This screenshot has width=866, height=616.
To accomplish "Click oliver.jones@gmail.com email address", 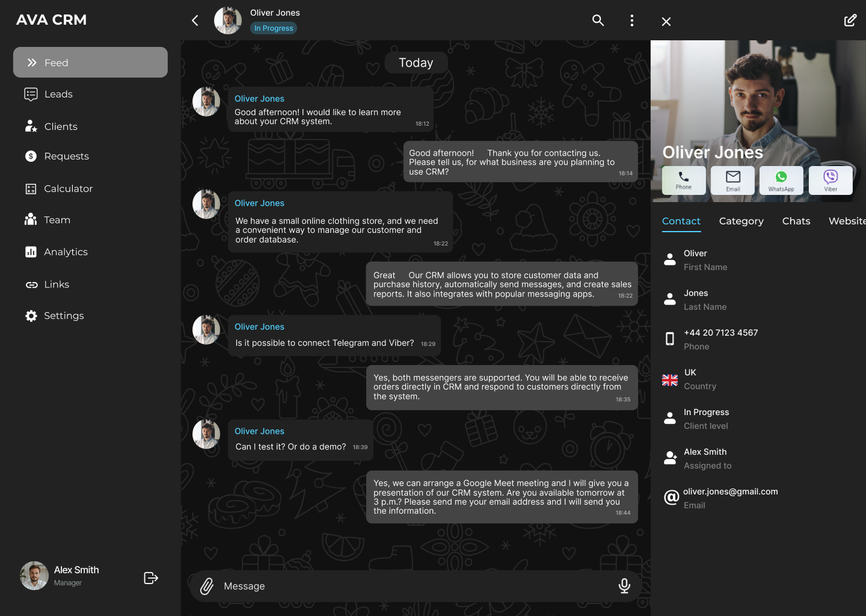I will tap(730, 491).
